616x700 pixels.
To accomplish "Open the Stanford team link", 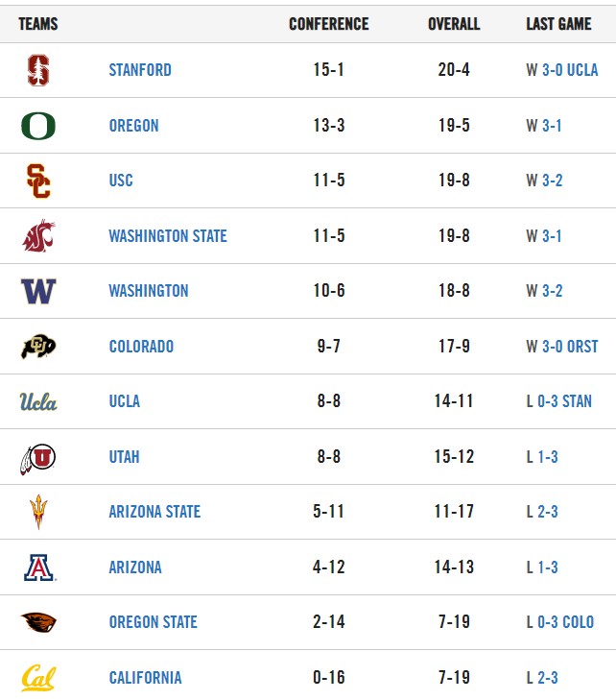I will click(140, 70).
